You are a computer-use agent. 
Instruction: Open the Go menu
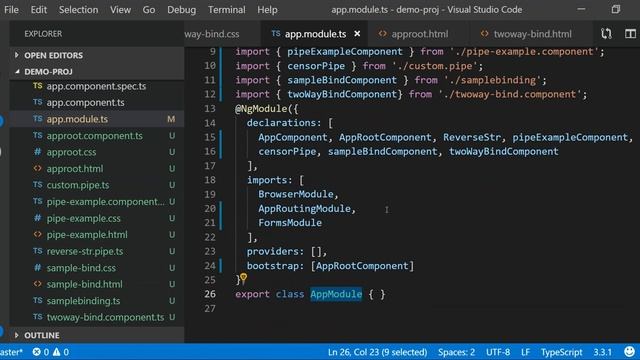point(149,9)
